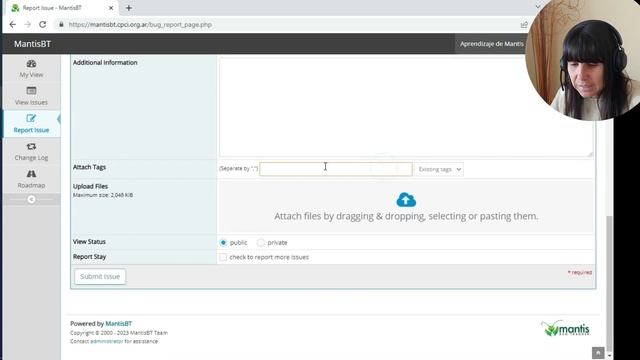Click the "* required" note
Image resolution: width=640 pixels, height=360 pixels.
(580, 272)
